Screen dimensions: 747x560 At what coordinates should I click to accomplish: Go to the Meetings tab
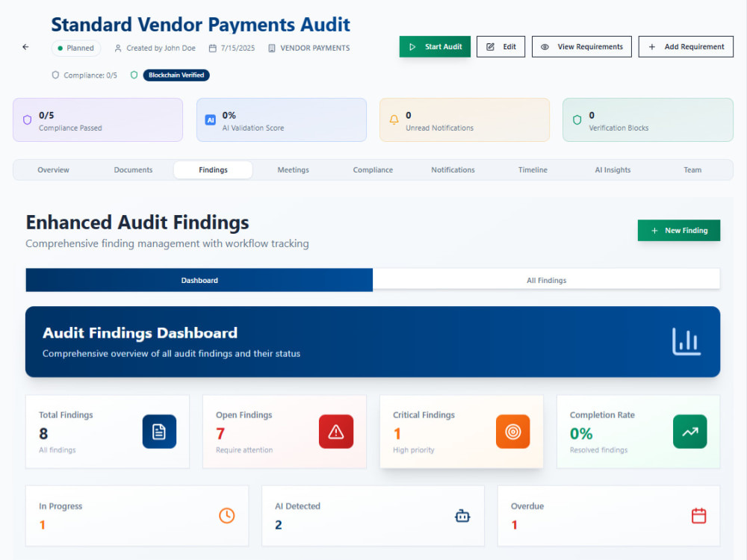[x=293, y=170]
